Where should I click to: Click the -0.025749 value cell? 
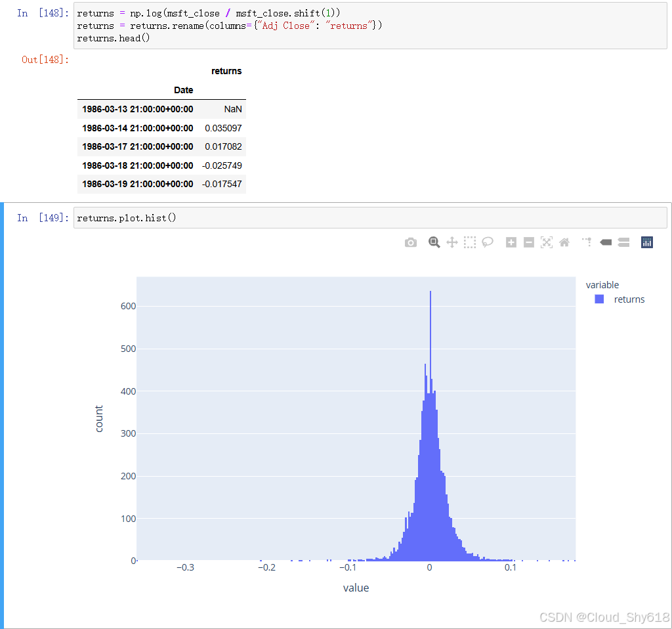tap(222, 165)
